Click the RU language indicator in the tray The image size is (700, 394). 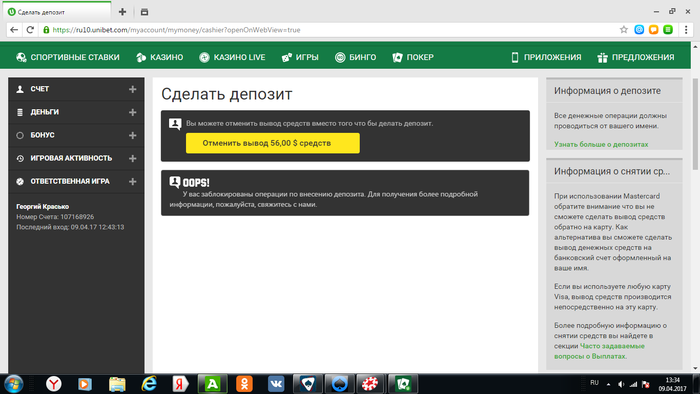[594, 383]
